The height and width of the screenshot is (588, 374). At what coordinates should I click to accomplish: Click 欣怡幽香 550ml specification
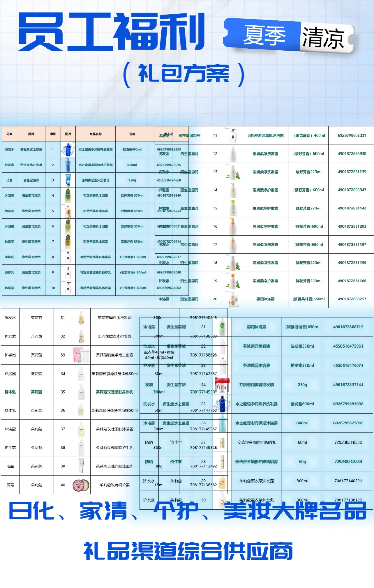[132, 211]
